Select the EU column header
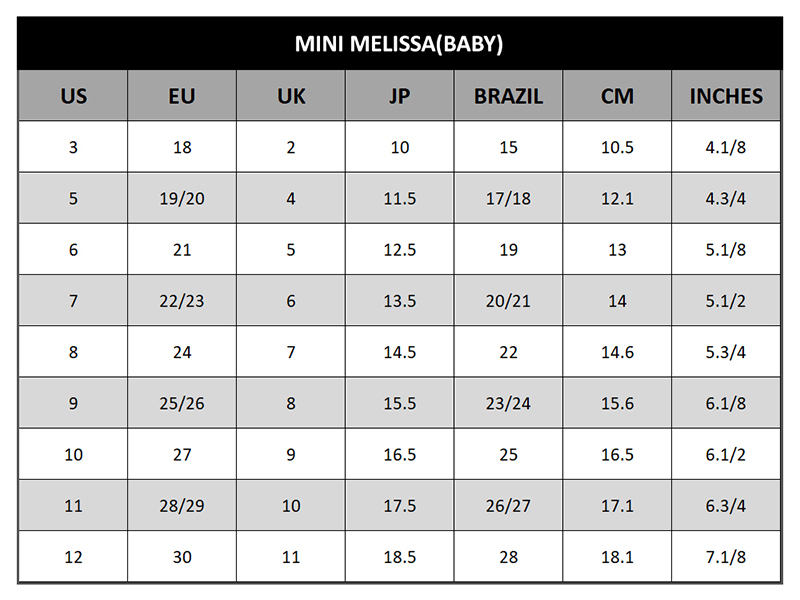 (182, 96)
